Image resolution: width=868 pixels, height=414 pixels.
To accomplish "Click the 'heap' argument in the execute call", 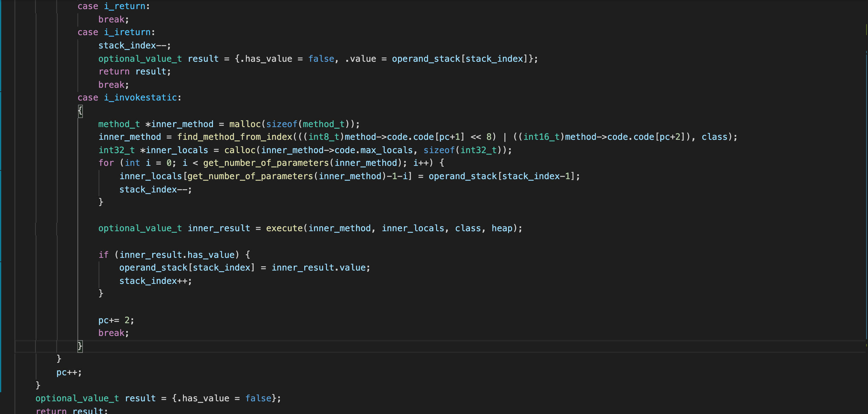I will click(x=502, y=228).
